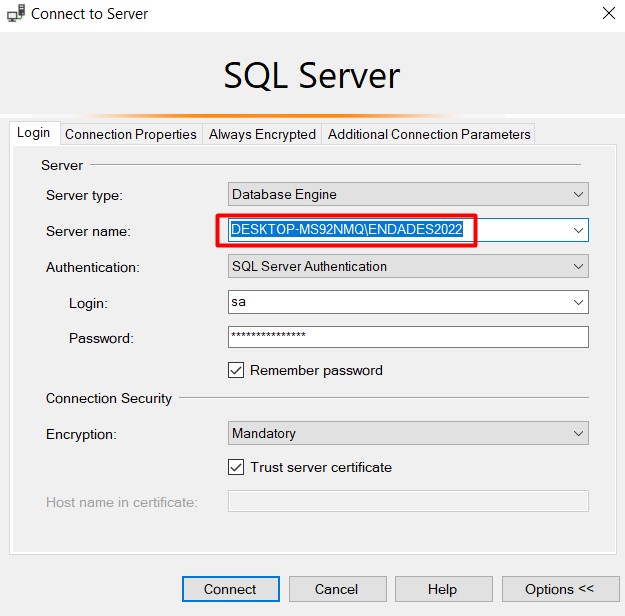Image resolution: width=625 pixels, height=616 pixels.
Task: Click the Server name: label
Action: [88, 231]
